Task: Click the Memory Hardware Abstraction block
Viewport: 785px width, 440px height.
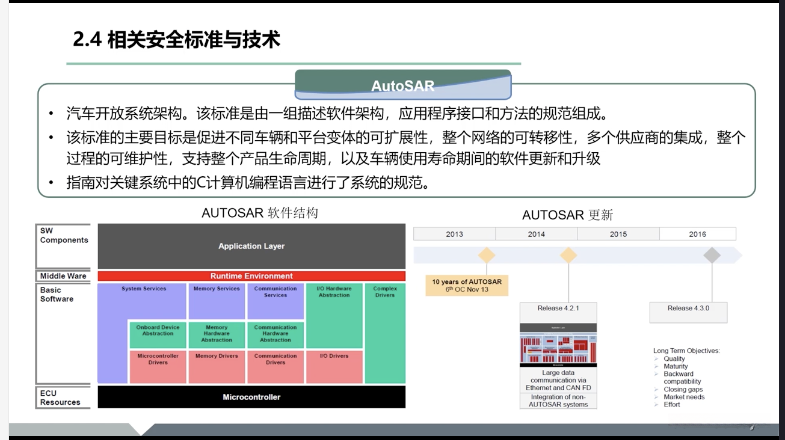Action: 217,334
